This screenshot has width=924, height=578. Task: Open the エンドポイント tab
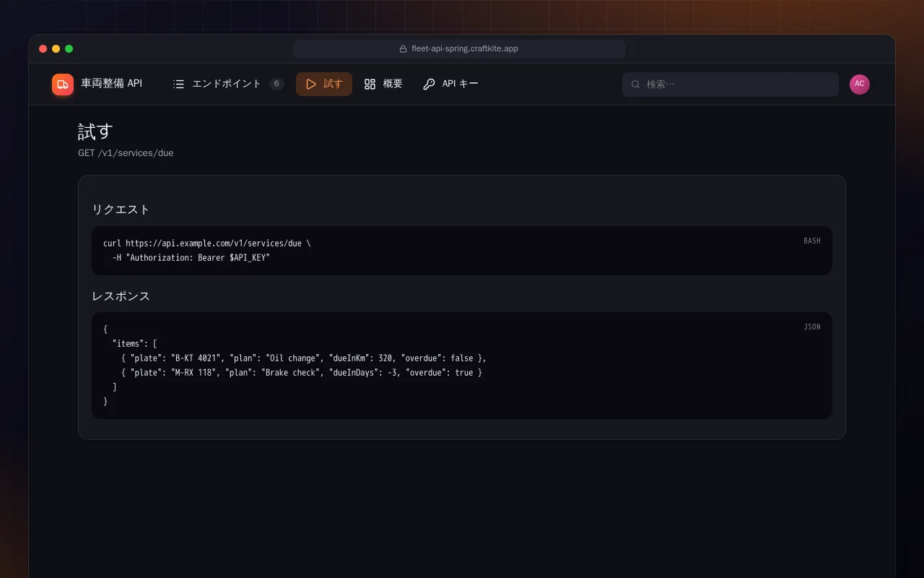click(229, 84)
